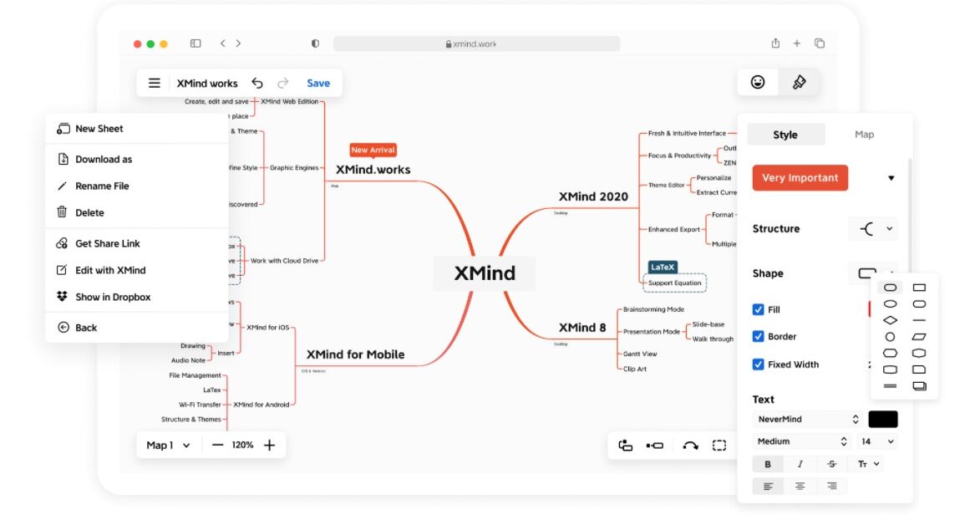The height and width of the screenshot is (525, 980).
Task: Pick the black font color swatch
Action: coord(882,418)
